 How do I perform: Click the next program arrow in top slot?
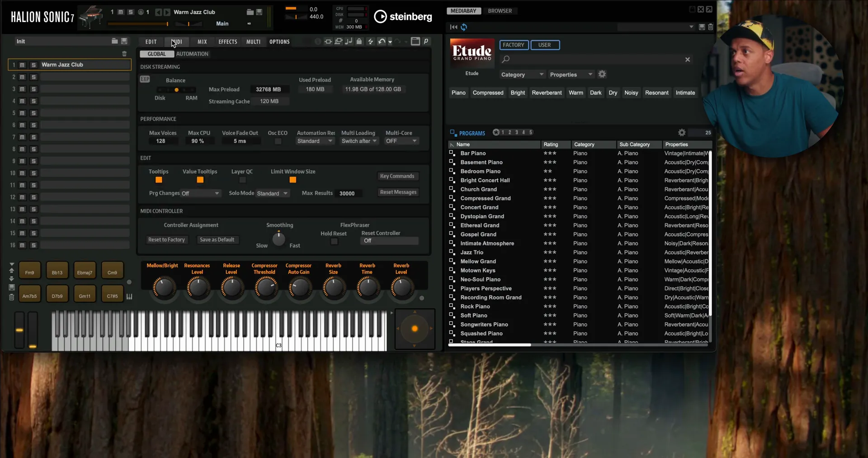click(x=167, y=12)
